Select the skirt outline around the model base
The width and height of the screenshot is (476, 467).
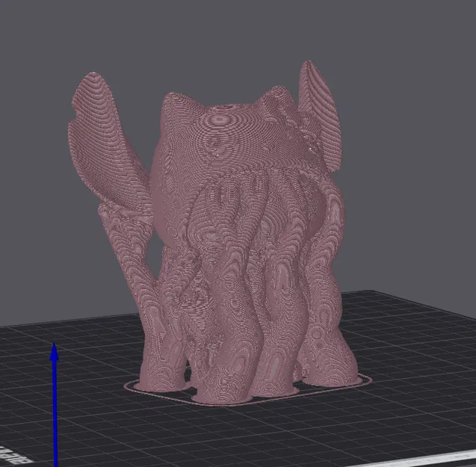click(248, 392)
